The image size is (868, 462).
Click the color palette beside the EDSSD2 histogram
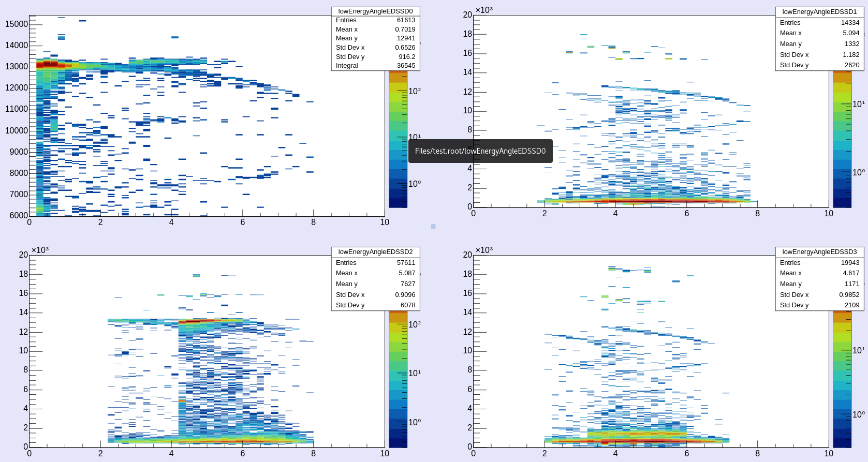pyautogui.click(x=398, y=379)
